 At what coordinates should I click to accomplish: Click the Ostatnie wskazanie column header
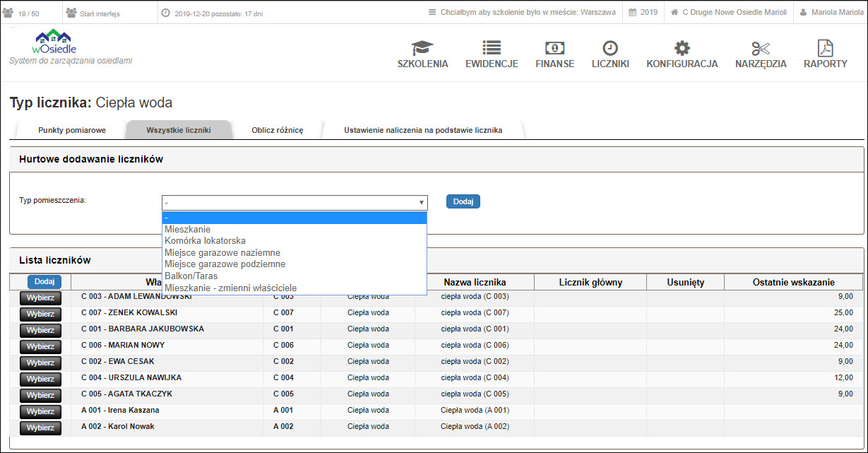click(x=794, y=282)
